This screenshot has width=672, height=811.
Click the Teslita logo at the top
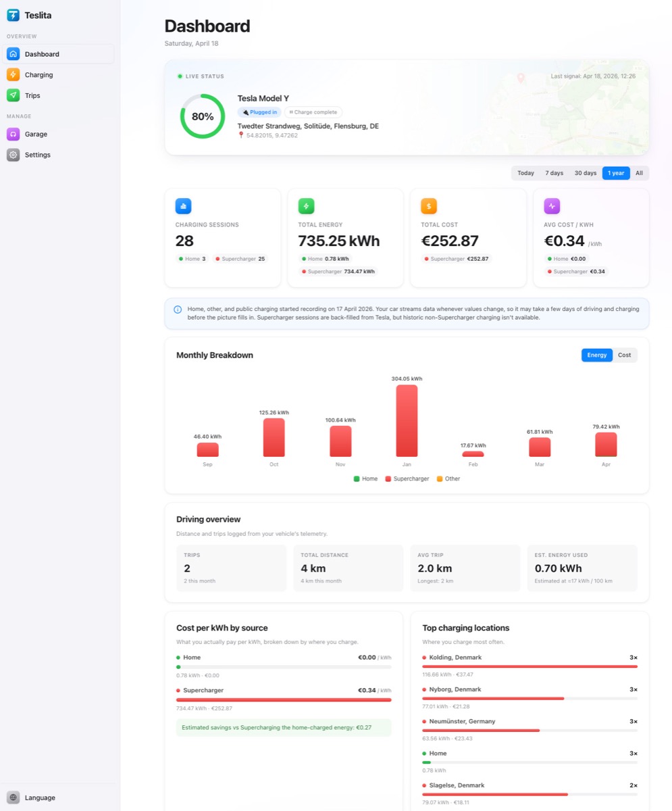[x=30, y=15]
